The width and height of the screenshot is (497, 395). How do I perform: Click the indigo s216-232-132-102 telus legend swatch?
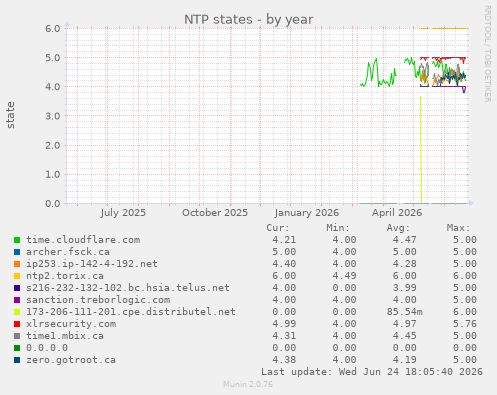click(x=17, y=288)
